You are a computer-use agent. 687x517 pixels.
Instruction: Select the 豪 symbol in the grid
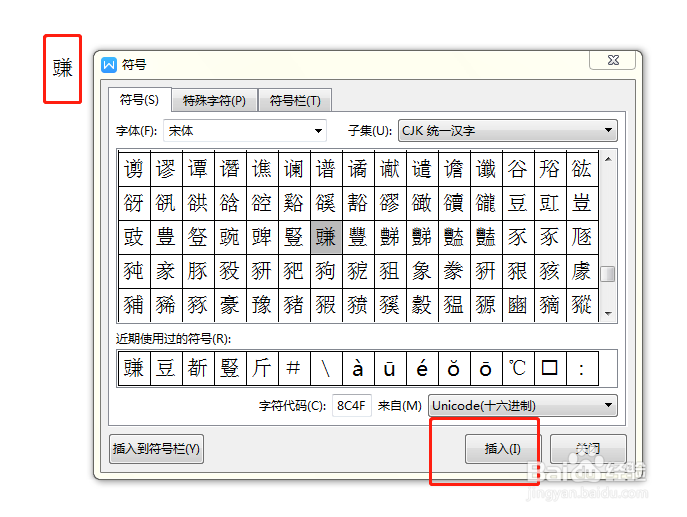(x=230, y=305)
